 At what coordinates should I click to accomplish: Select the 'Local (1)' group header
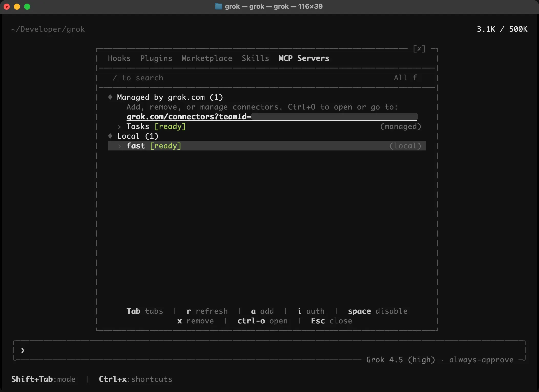click(138, 136)
